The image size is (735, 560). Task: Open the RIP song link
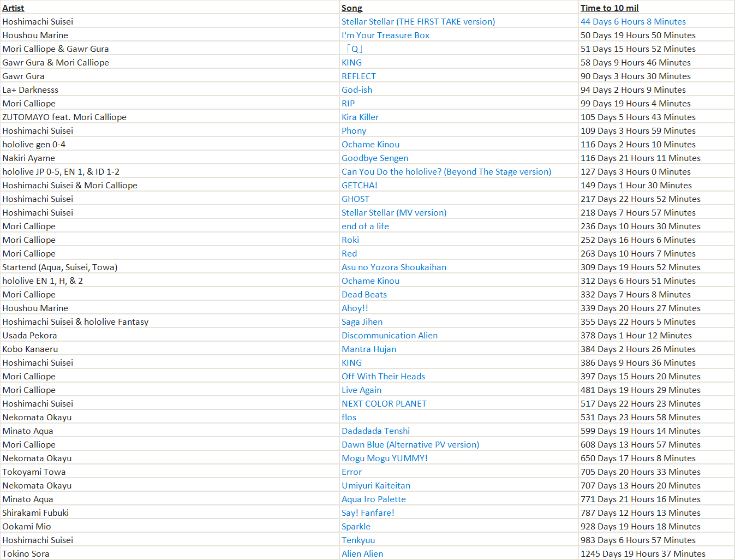coord(348,104)
